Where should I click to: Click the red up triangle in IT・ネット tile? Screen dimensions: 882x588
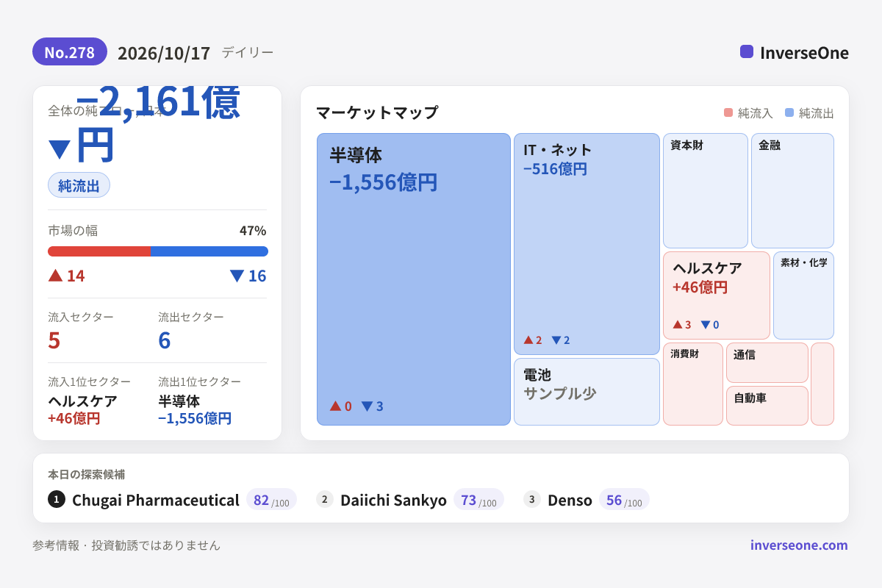(528, 340)
